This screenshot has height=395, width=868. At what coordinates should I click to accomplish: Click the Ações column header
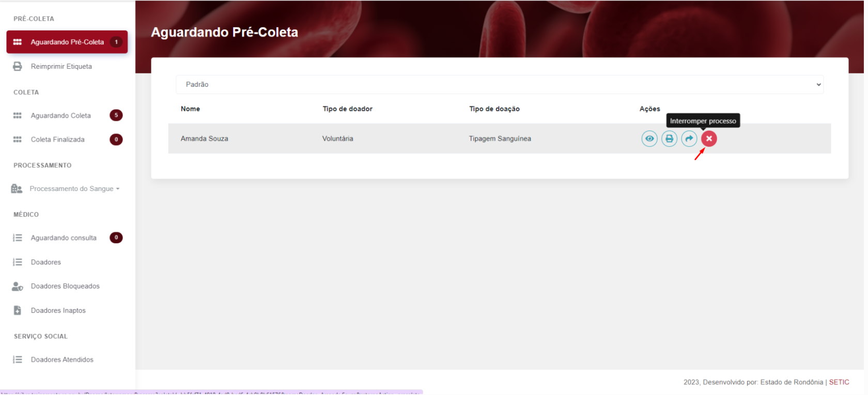click(649, 108)
